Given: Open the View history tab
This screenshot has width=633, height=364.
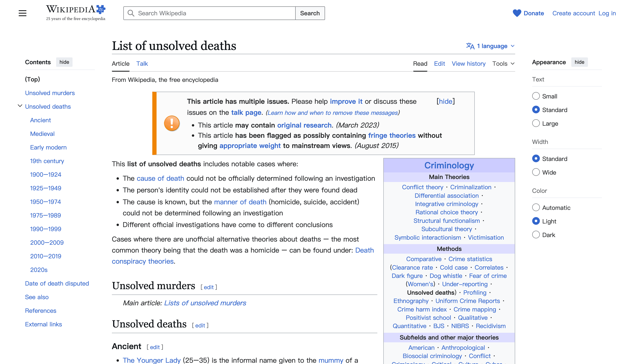Looking at the screenshot, I should coord(468,64).
